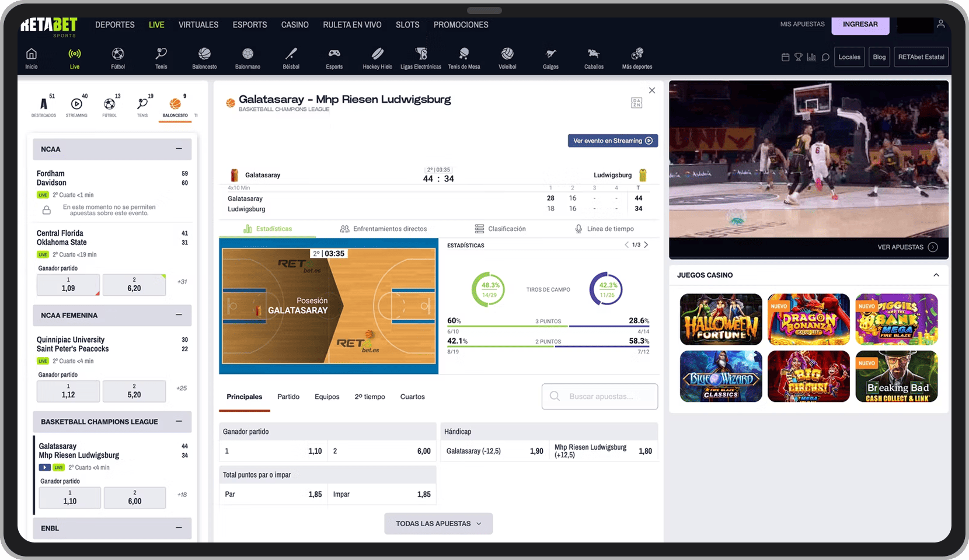Go to previous statistics page arrow
Viewport: 969px width, 560px height.
[x=627, y=244]
